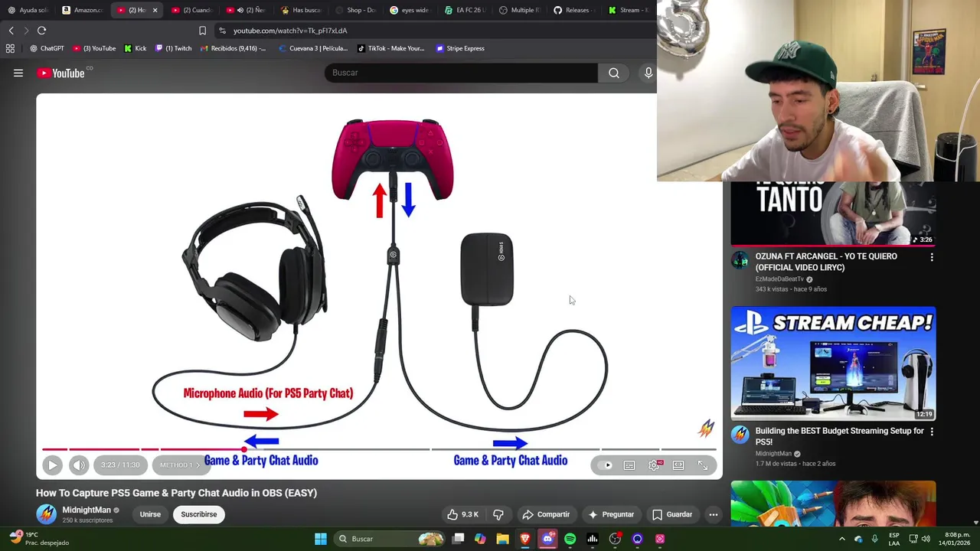Open the player settings gear

coord(655,465)
